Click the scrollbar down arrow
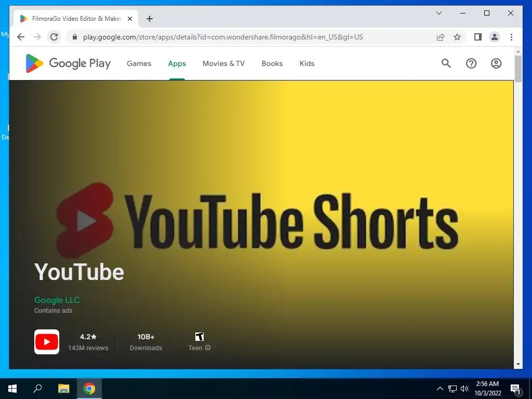This screenshot has width=532, height=399. [x=518, y=364]
